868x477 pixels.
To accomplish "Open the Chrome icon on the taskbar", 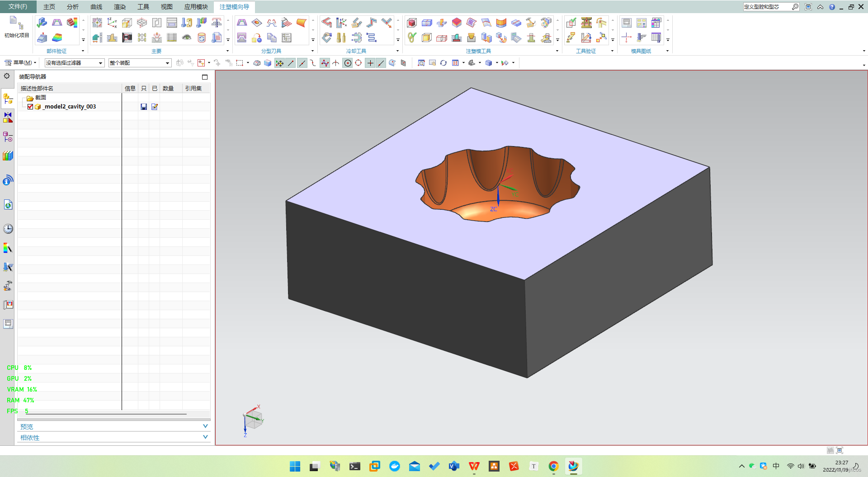I will (x=553, y=466).
